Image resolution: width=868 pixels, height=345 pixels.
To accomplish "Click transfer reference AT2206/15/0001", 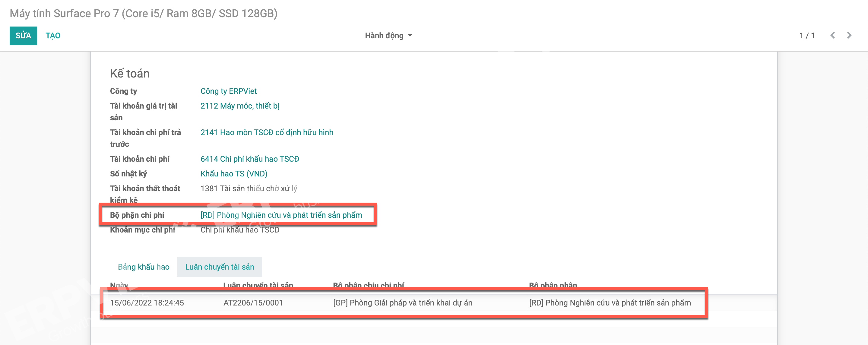I will 253,303.
